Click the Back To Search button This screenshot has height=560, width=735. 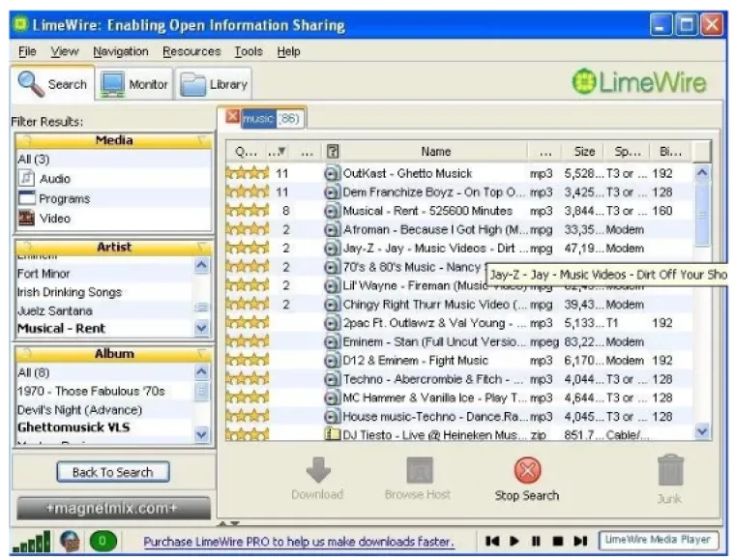pos(113,472)
